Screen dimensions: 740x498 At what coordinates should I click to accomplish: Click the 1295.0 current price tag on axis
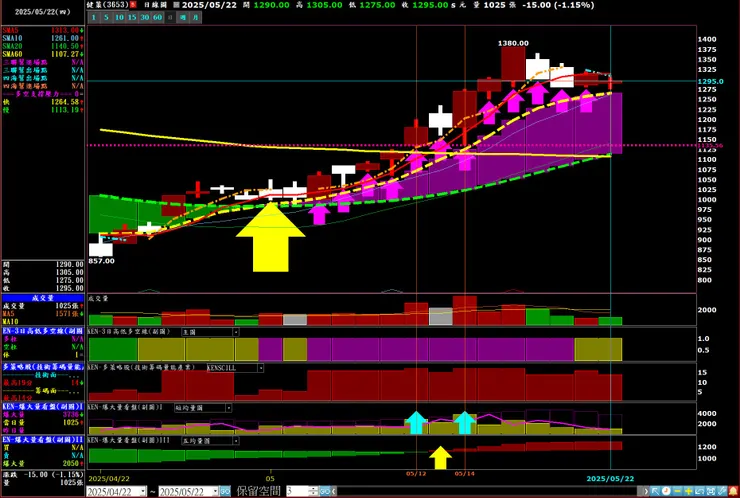(711, 81)
